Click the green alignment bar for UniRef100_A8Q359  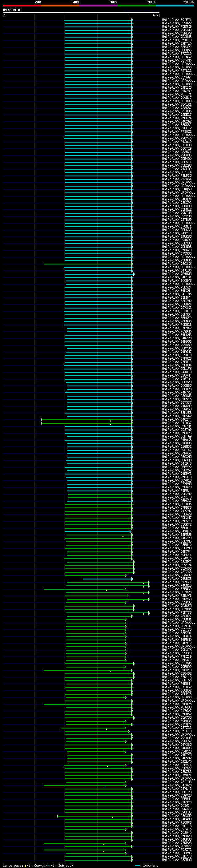pyautogui.click(x=95, y=816)
